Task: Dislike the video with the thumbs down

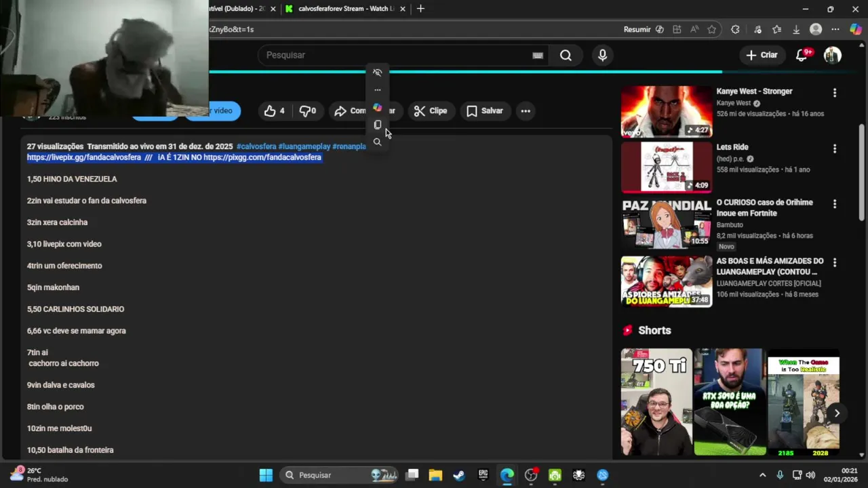Action: 308,111
